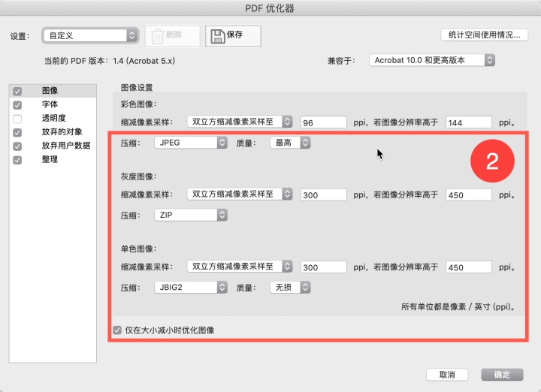Toggle the 放弃用户数据 checkbox

pyautogui.click(x=17, y=146)
